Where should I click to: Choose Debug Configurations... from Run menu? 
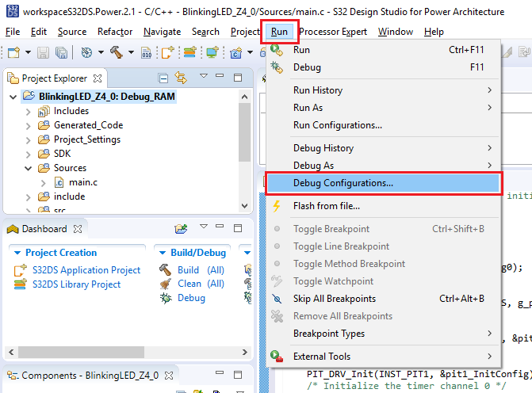[384, 183]
